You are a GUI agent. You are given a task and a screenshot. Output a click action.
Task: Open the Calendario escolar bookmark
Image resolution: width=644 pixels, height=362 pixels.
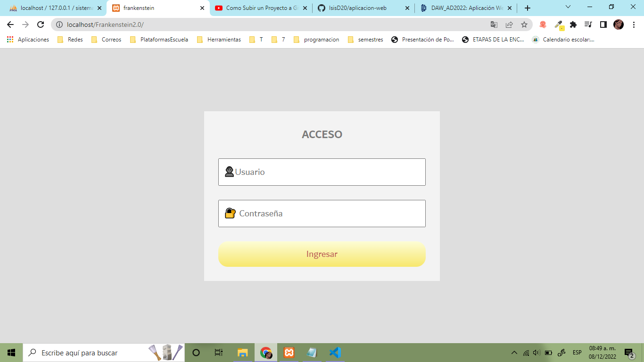[x=564, y=40]
